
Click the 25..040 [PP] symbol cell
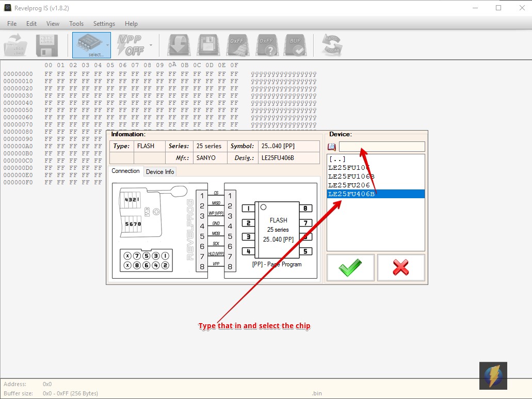tap(289, 146)
